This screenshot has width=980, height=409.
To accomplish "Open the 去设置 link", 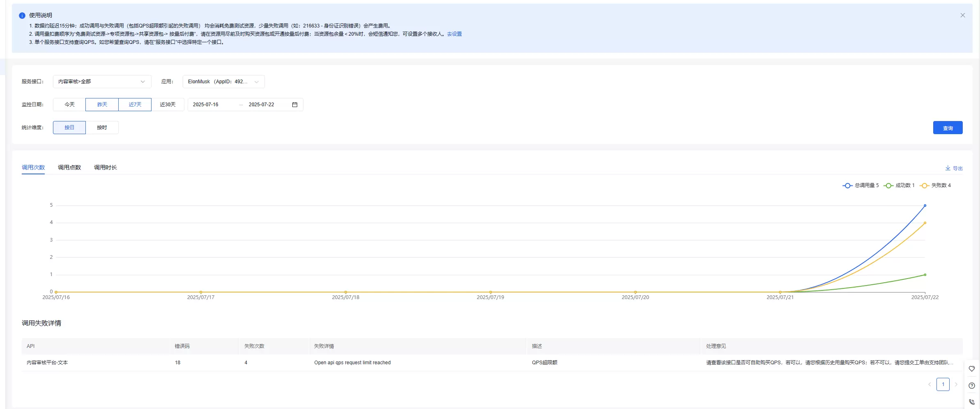I will coord(454,34).
